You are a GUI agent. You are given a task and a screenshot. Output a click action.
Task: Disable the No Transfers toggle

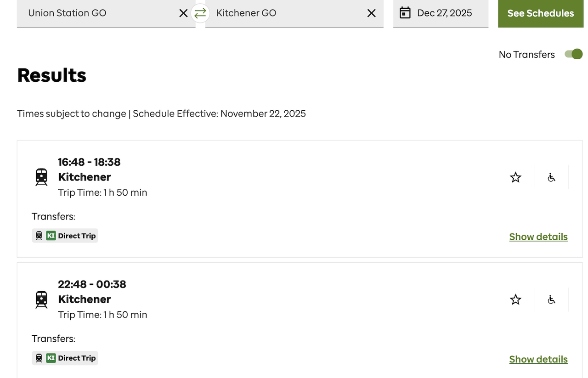coord(574,54)
